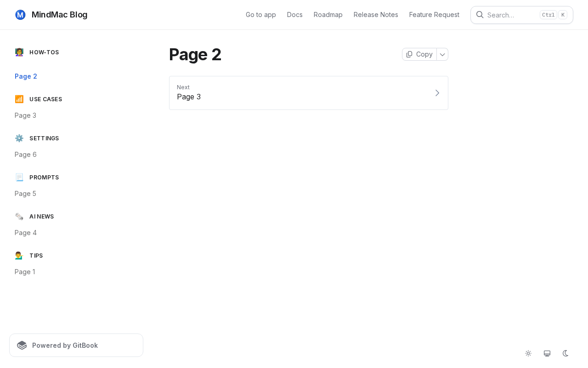Click the AI NEWS newspaper icon
This screenshot has width=588, height=368.
[x=19, y=217]
